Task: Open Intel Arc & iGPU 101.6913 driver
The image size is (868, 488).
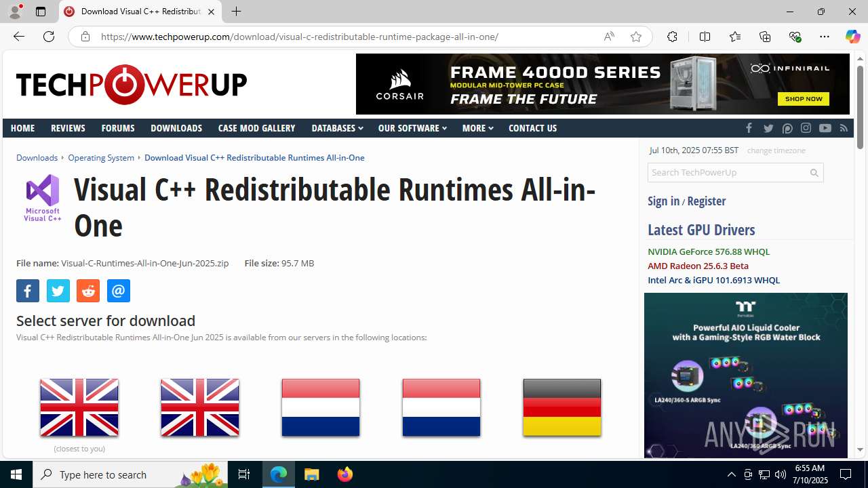Action: pyautogui.click(x=713, y=280)
